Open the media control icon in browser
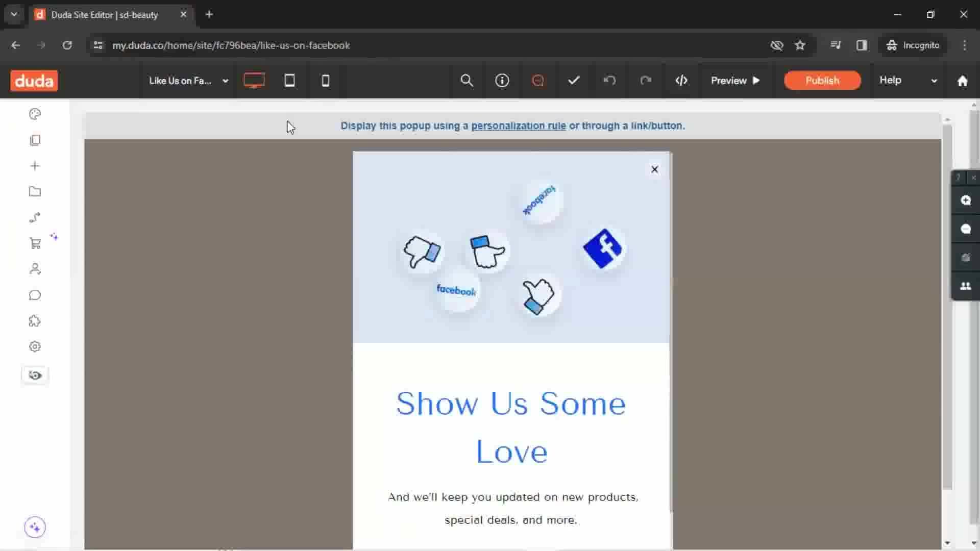This screenshot has height=551, width=980. click(836, 45)
